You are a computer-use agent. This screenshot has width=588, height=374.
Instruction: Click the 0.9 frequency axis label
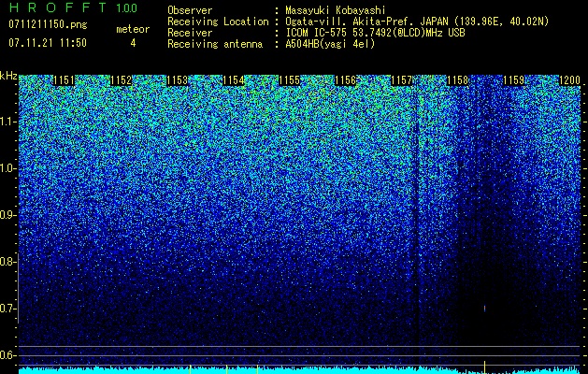pyautogui.click(x=8, y=215)
